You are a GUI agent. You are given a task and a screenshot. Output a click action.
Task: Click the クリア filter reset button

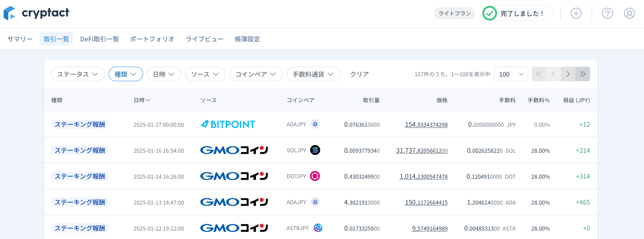359,74
